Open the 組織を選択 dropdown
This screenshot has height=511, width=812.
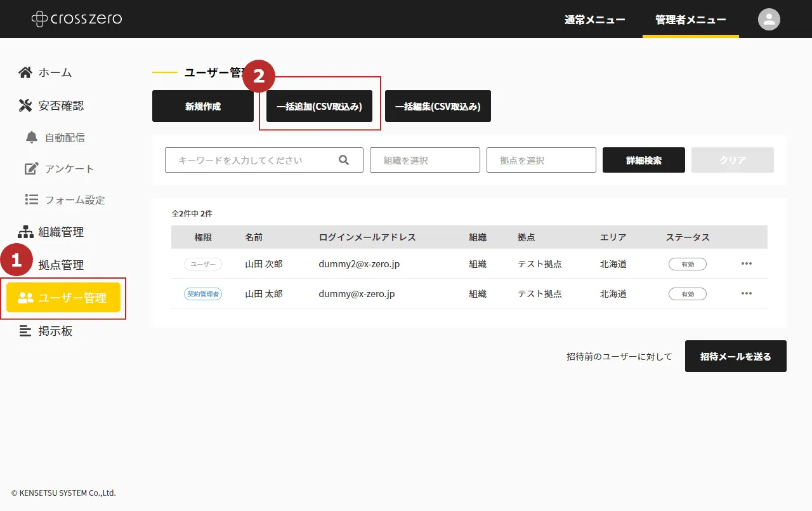pyautogui.click(x=425, y=160)
